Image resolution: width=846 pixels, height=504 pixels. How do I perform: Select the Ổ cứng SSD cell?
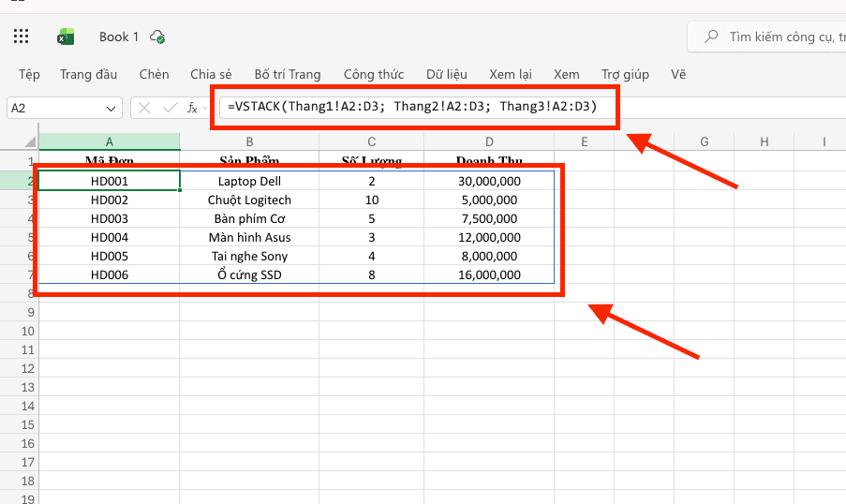pos(249,274)
